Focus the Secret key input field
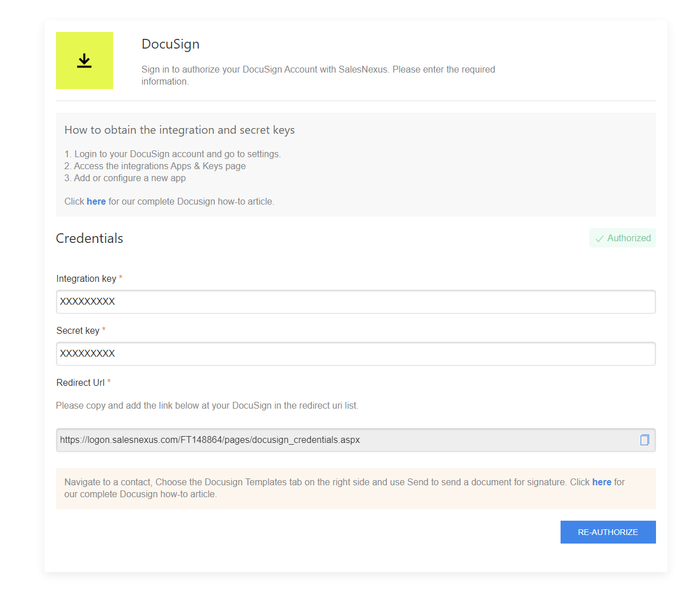This screenshot has height=591, width=700. pyautogui.click(x=355, y=354)
